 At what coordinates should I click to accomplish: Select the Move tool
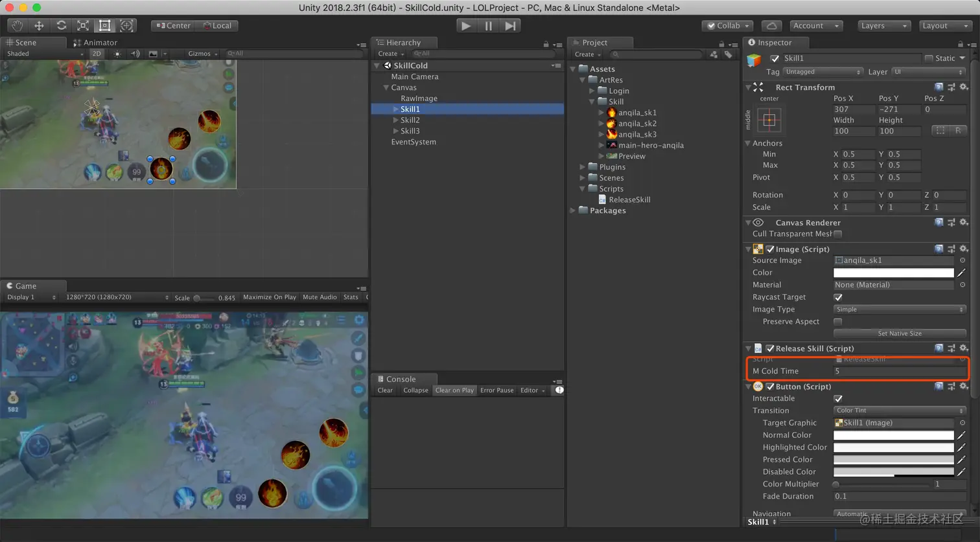[x=39, y=25]
